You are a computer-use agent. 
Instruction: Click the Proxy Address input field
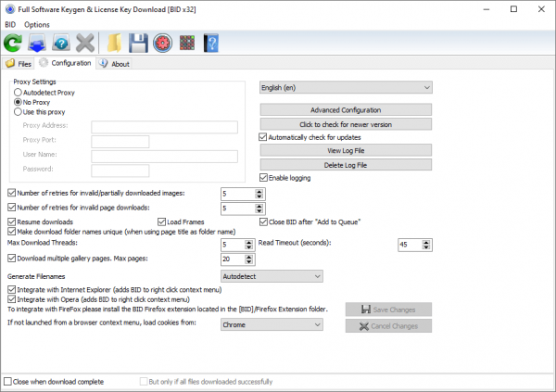pos(165,127)
